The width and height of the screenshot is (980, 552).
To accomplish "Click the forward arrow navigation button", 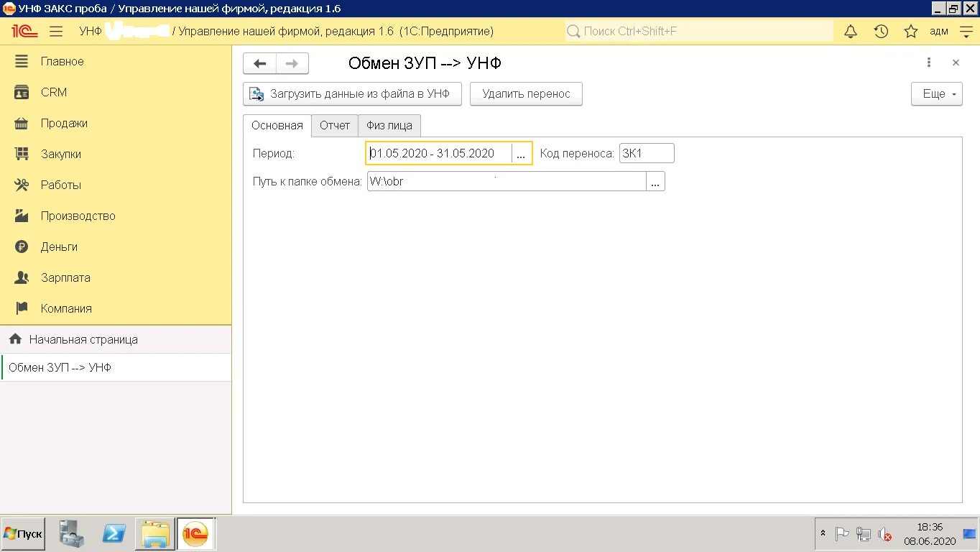I will pyautogui.click(x=292, y=63).
